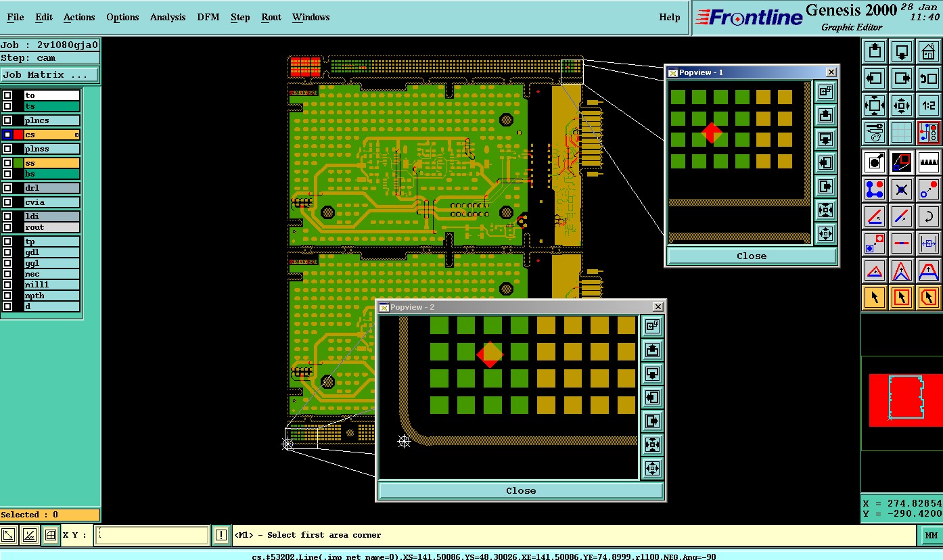This screenshot has width=943, height=560.
Task: Click the move point arrow icon
Action: click(x=929, y=189)
